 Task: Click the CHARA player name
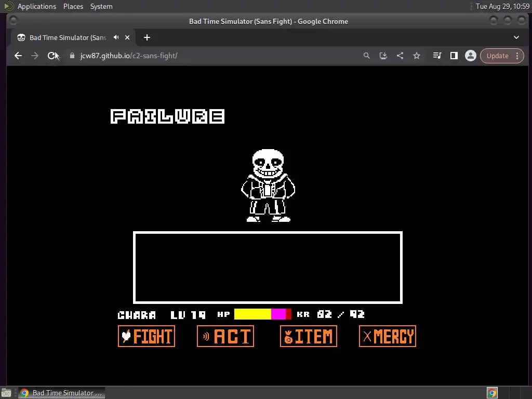(x=137, y=315)
